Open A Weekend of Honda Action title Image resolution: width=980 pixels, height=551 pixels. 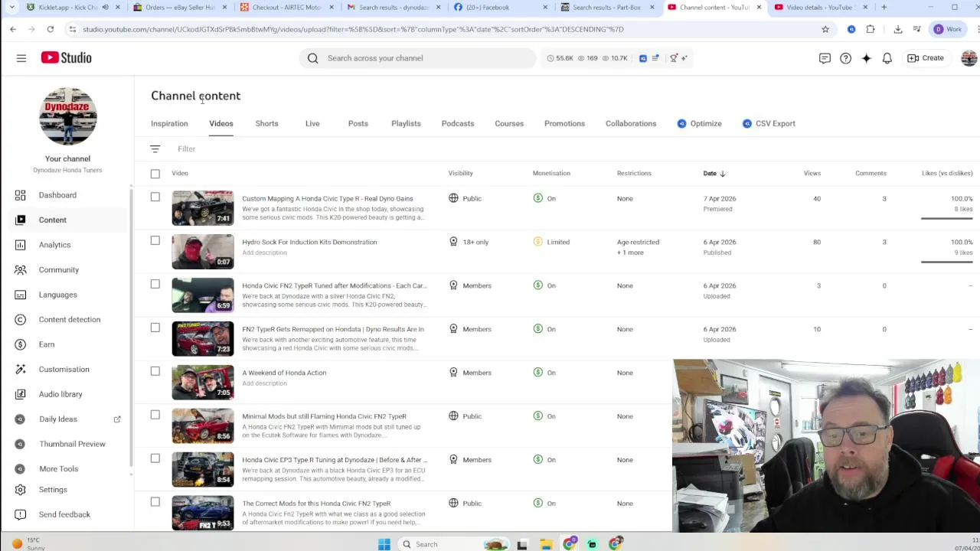click(x=284, y=373)
